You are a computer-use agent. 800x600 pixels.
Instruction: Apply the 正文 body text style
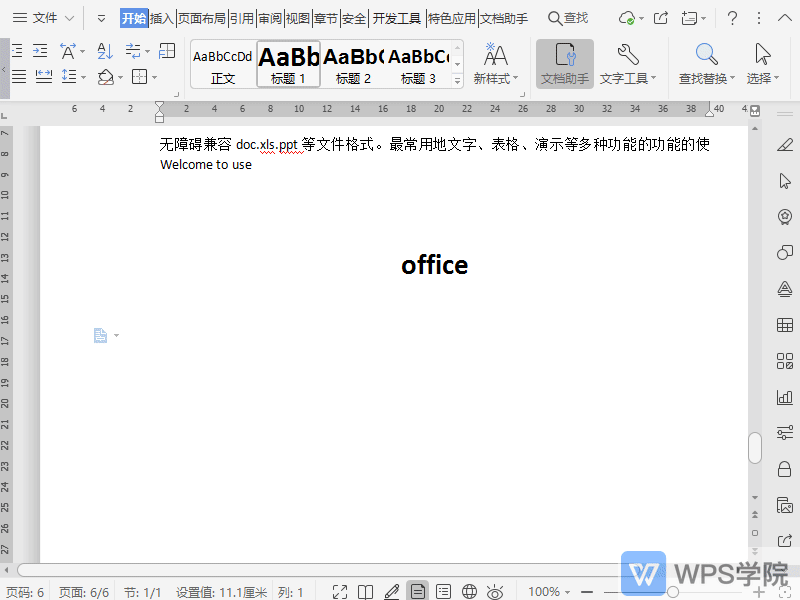tap(223, 65)
